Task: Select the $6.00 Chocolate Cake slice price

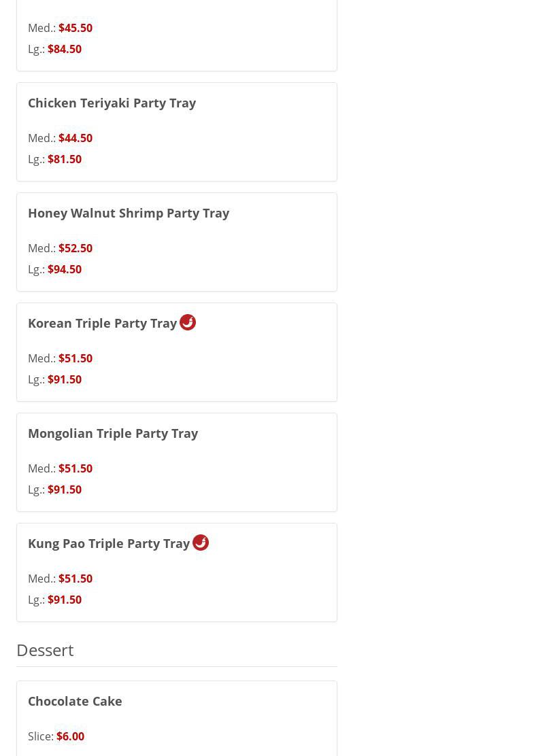Action: click(70, 736)
